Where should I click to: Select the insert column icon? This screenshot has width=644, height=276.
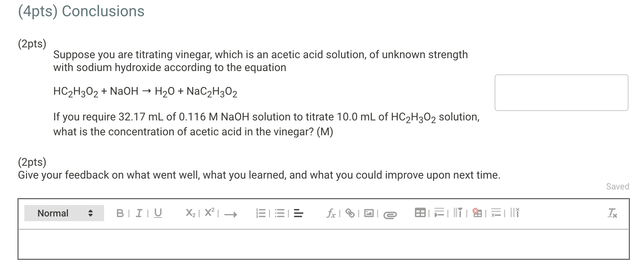pos(458,213)
